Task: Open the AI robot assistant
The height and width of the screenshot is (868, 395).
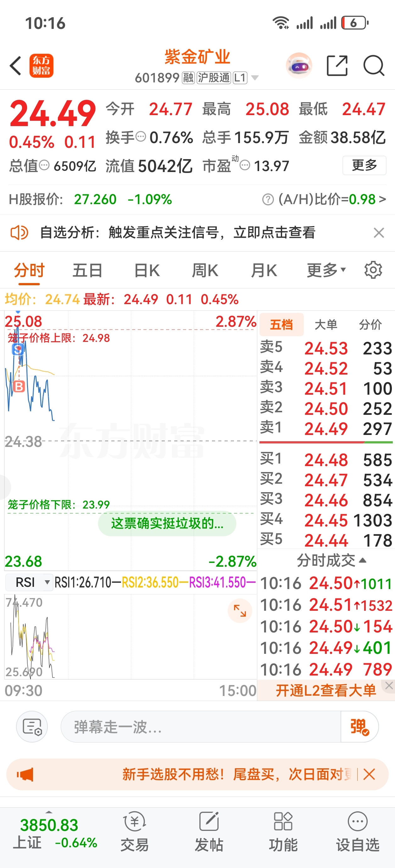Action: (299, 65)
